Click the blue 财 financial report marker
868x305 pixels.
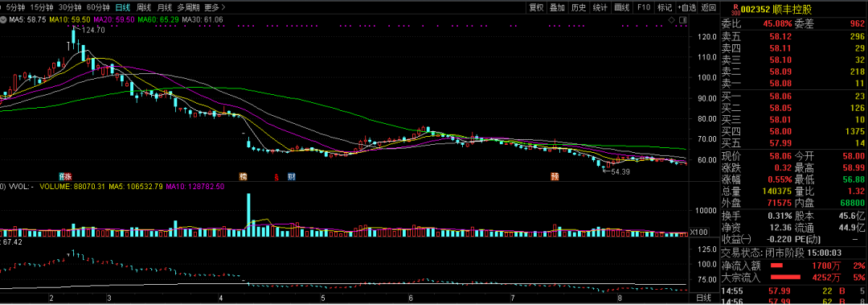291,176
